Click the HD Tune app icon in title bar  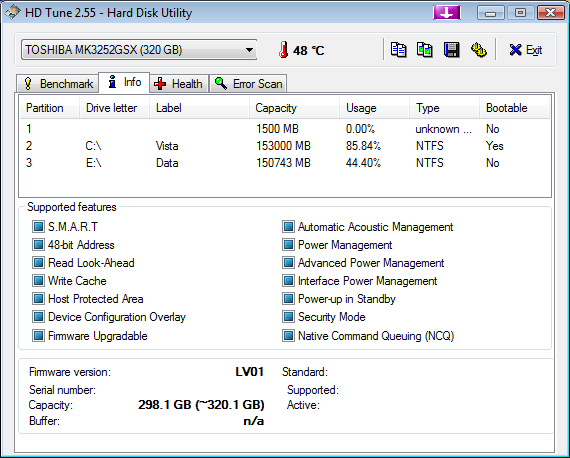(x=13, y=12)
